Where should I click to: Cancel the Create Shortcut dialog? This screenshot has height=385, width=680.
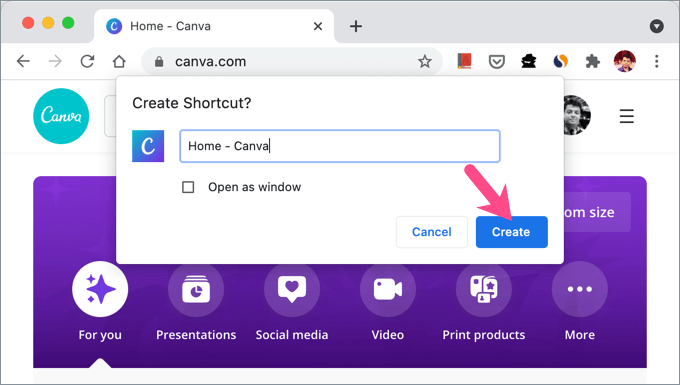coord(432,232)
